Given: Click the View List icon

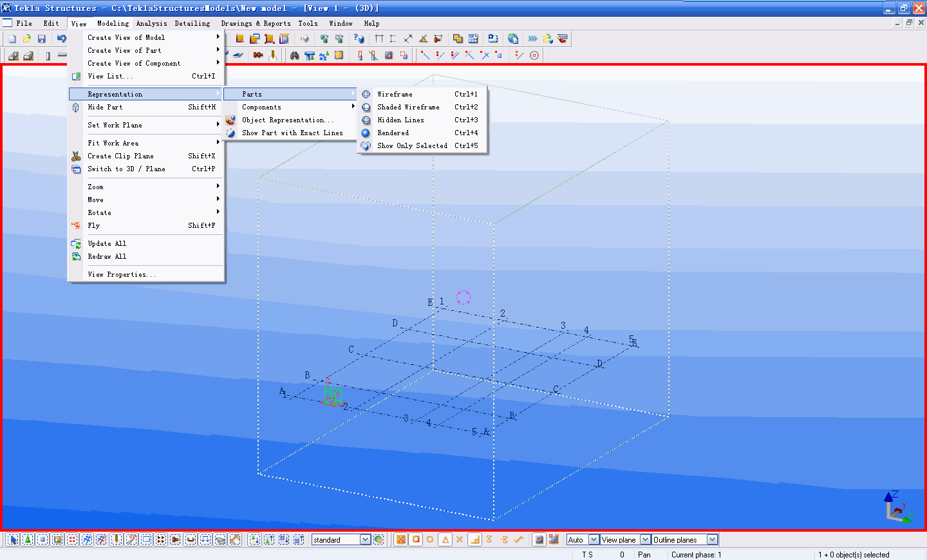Looking at the screenshot, I should tap(76, 76).
